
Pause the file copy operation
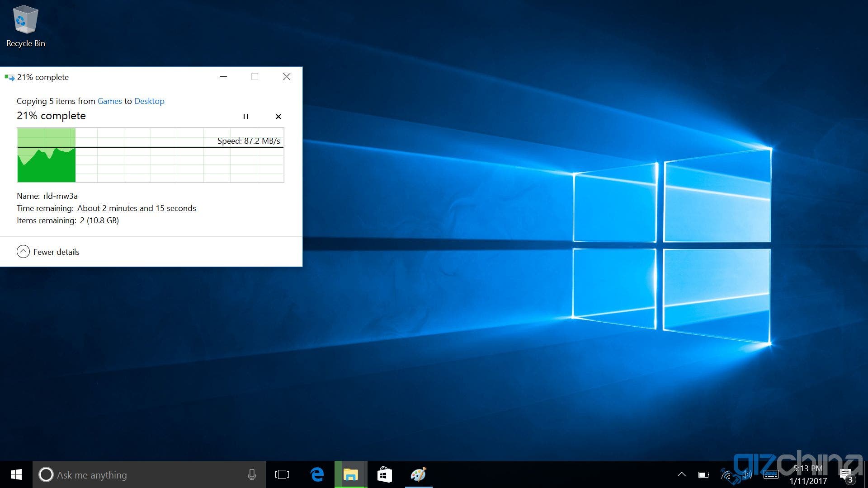[x=246, y=116]
